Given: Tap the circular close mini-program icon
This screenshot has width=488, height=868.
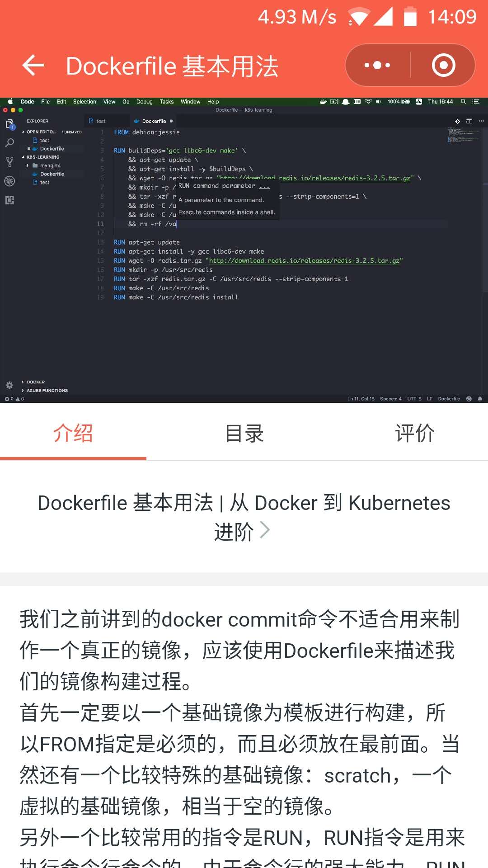Looking at the screenshot, I should (x=443, y=65).
